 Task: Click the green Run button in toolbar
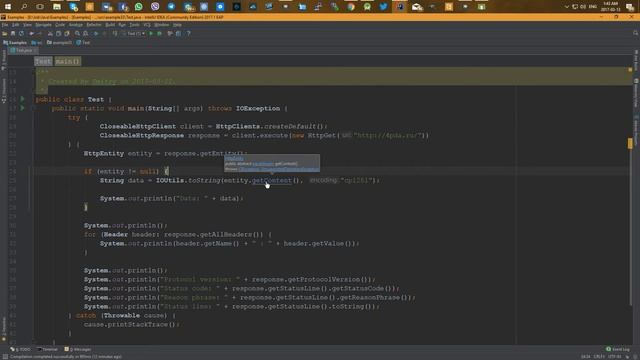pos(151,33)
